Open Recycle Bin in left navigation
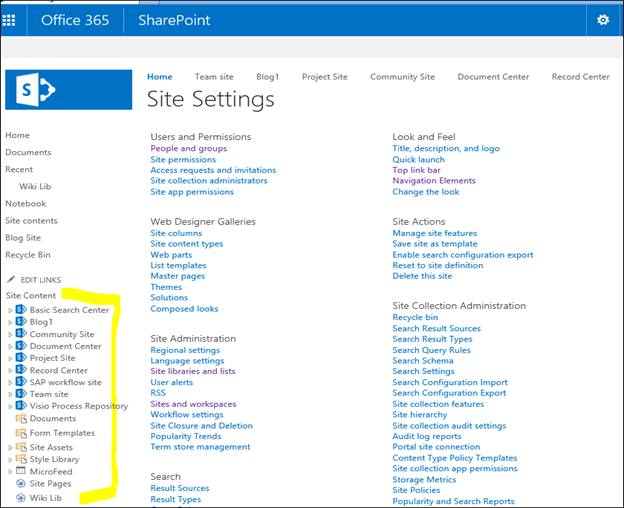624x508 pixels. click(x=28, y=255)
